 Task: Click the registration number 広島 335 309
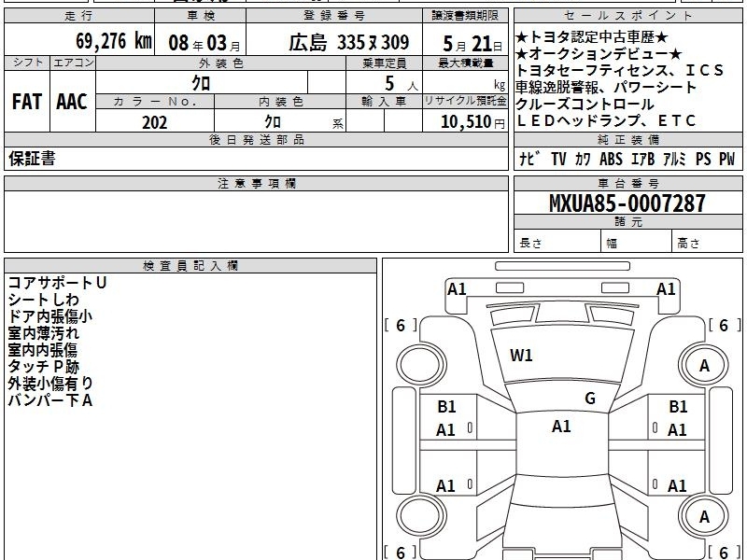pyautogui.click(x=348, y=43)
